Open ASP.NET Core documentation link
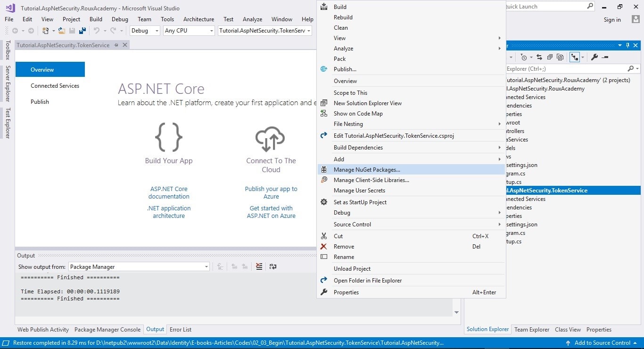This screenshot has height=349, width=644. [x=169, y=192]
